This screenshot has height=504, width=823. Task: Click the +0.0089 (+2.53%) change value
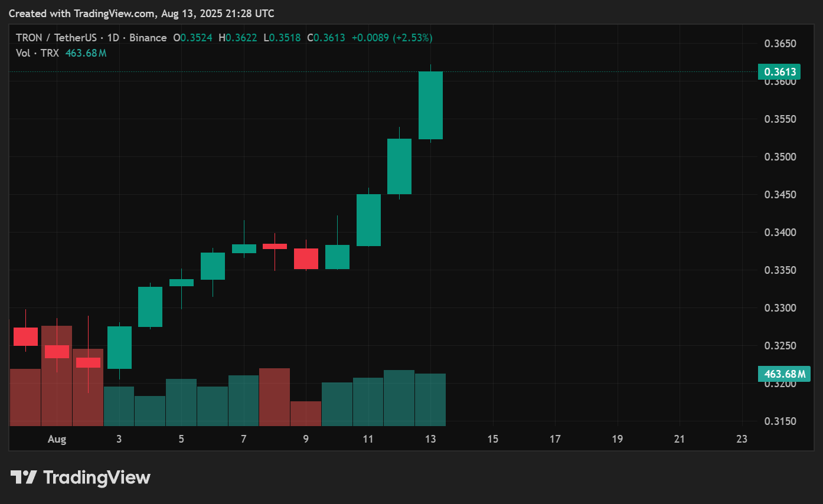click(392, 38)
